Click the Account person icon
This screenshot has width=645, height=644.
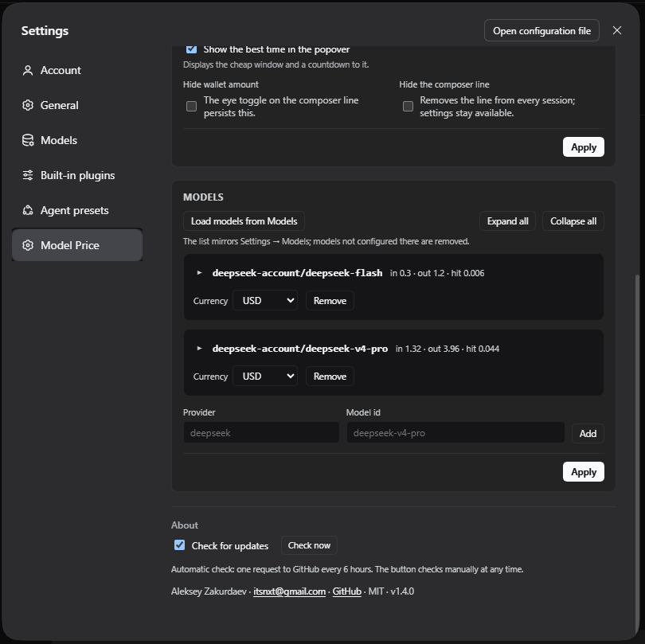28,70
